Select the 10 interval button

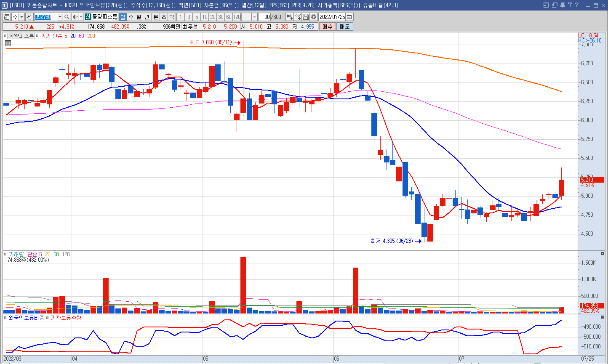[204, 17]
